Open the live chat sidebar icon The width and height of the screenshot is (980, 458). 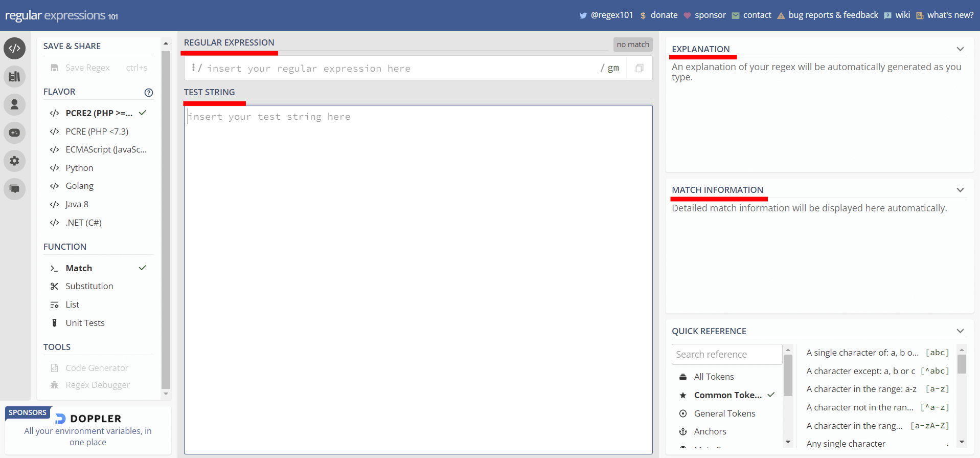14,189
